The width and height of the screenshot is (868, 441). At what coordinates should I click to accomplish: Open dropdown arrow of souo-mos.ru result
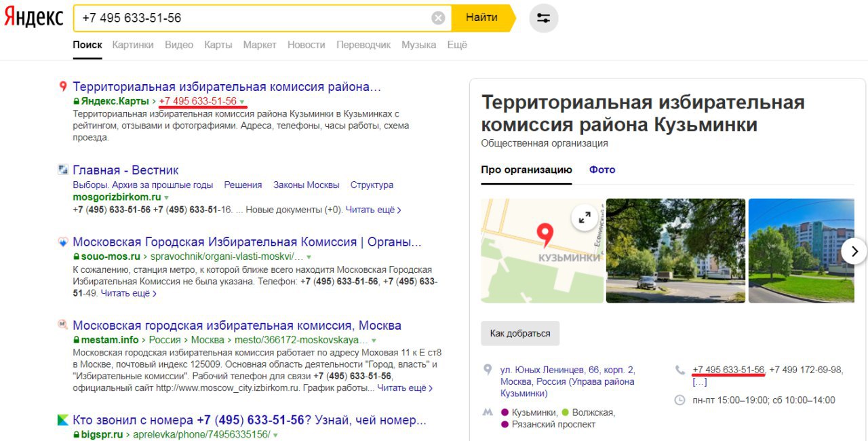[x=309, y=257]
